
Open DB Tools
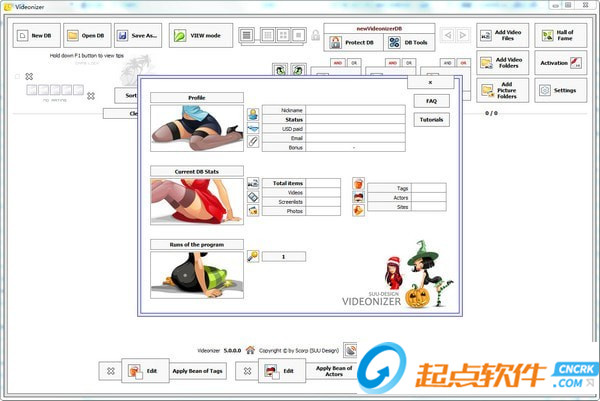(x=409, y=42)
